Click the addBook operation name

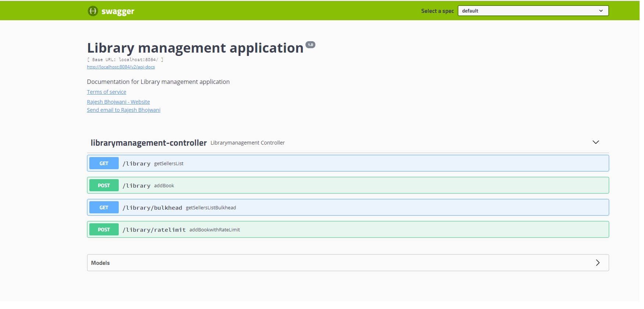(x=164, y=185)
